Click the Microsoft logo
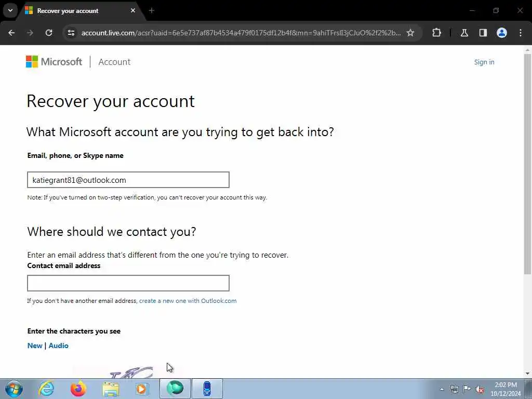 tap(54, 62)
